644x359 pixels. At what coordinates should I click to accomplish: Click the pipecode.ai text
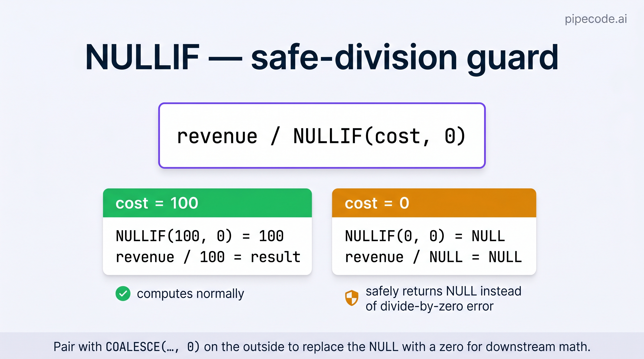[x=596, y=19]
